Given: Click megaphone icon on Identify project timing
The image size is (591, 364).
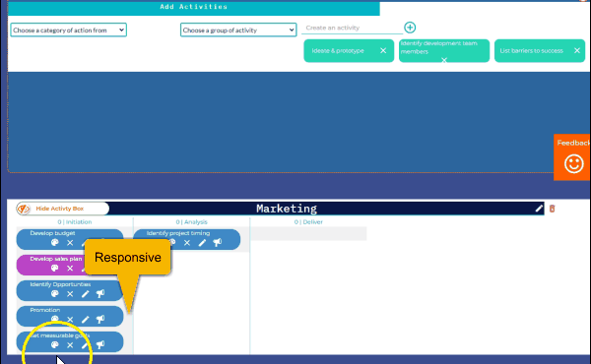Looking at the screenshot, I should (217, 243).
